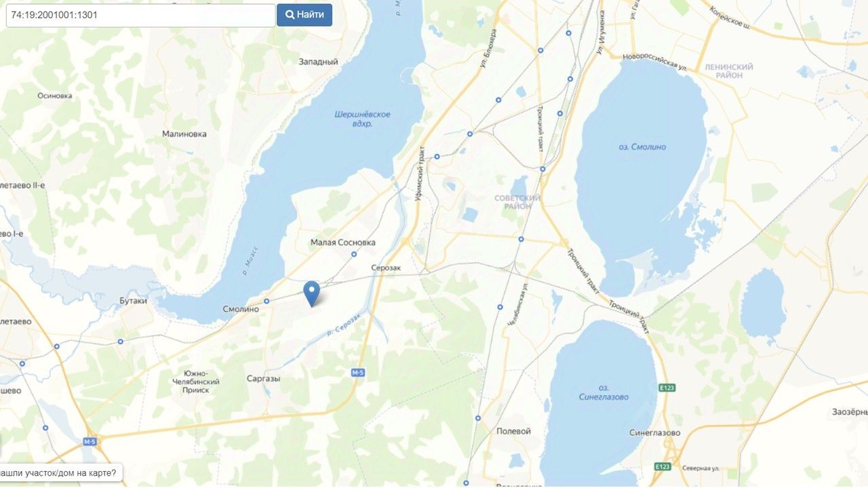The image size is (868, 488).
Task: Select the station marker beside Смолино village
Action: (267, 301)
